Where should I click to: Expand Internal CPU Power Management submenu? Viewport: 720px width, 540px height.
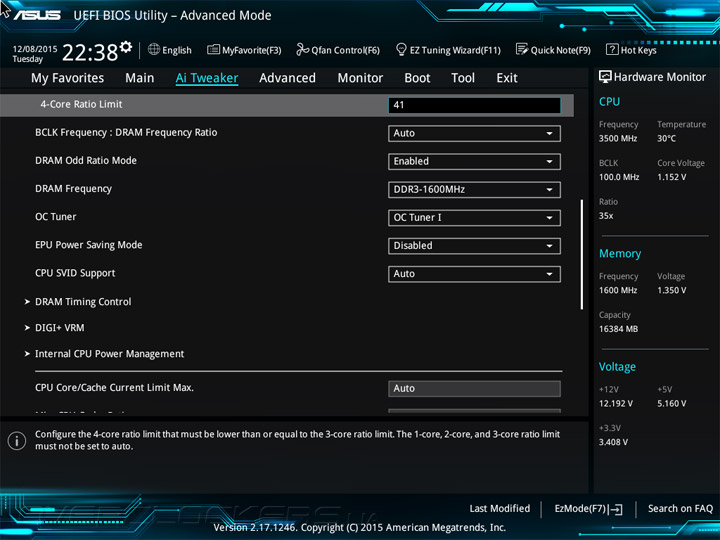(109, 354)
